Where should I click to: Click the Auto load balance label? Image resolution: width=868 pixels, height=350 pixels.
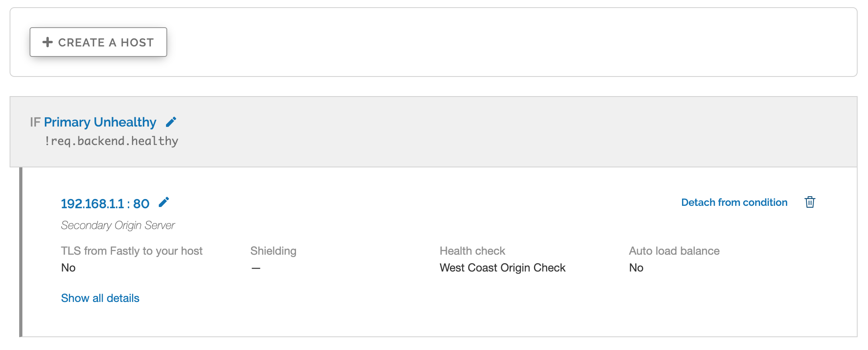point(674,251)
